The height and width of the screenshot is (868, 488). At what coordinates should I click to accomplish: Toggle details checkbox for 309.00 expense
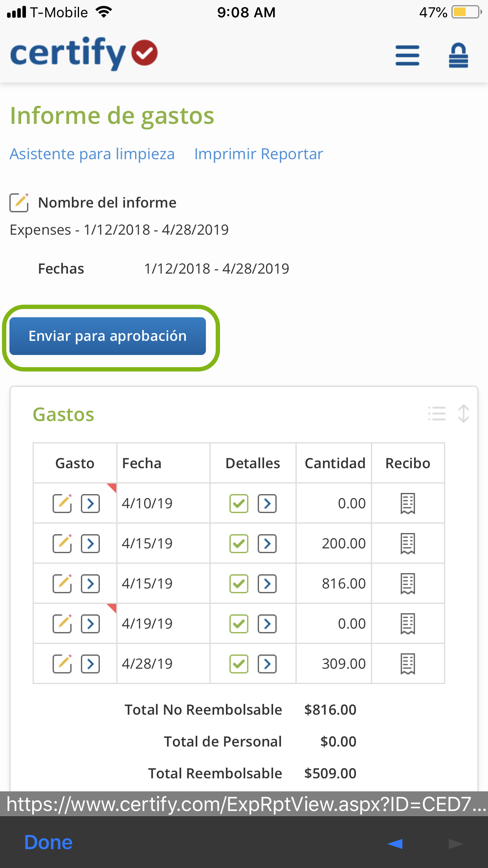click(238, 664)
